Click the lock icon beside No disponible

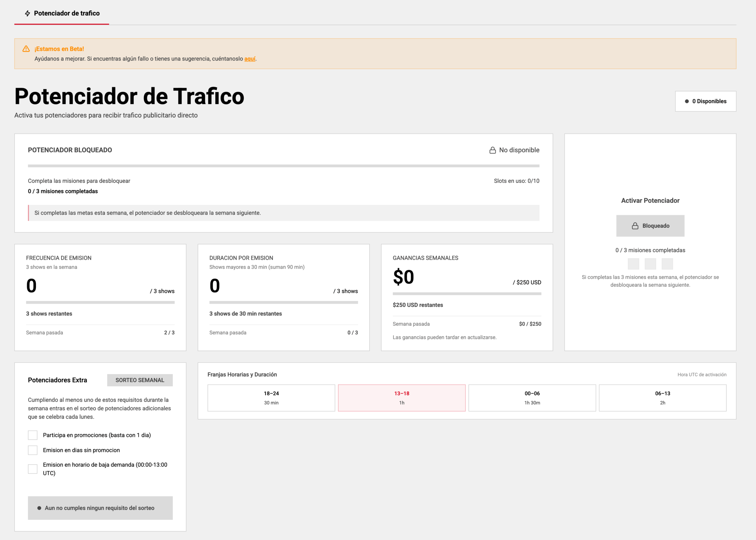click(x=493, y=150)
